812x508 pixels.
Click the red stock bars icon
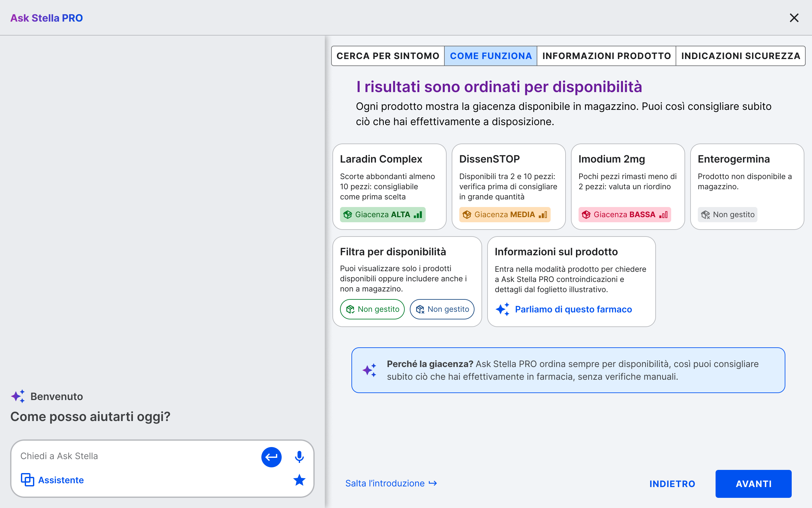pos(663,215)
